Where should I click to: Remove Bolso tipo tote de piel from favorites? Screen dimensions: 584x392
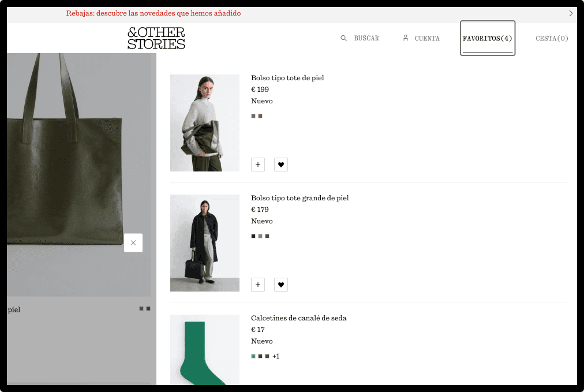coord(281,165)
